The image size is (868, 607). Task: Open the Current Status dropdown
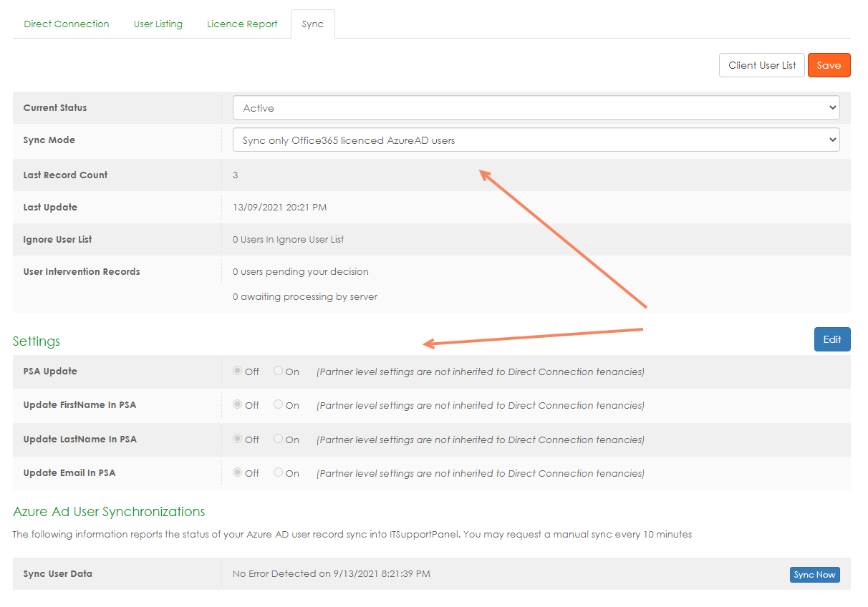536,108
